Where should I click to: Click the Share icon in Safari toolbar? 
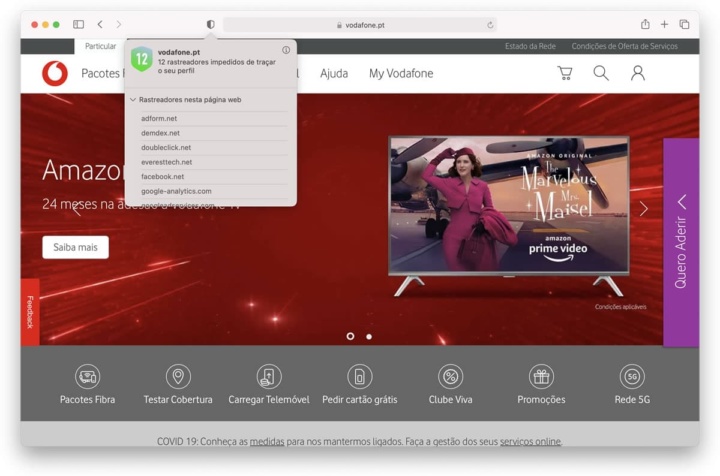tap(645, 24)
